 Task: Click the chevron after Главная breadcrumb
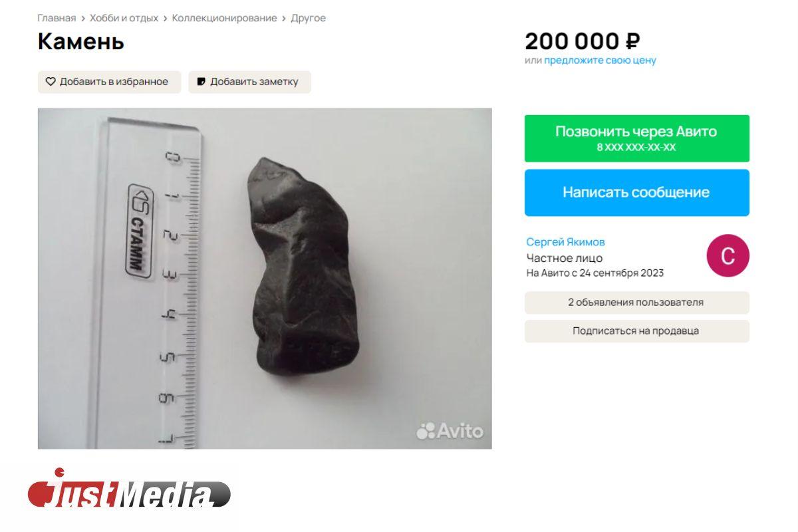tap(83, 19)
